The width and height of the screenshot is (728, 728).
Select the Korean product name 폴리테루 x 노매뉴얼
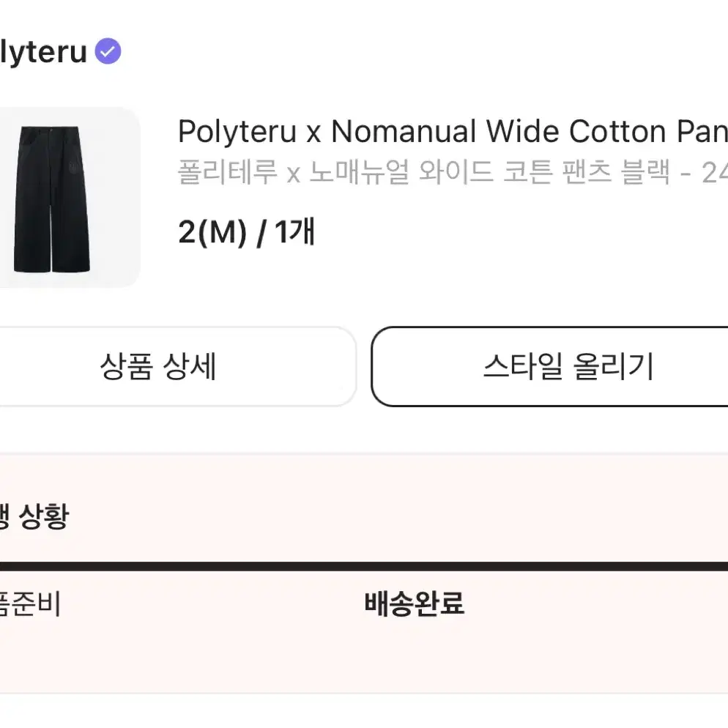pyautogui.click(x=294, y=172)
